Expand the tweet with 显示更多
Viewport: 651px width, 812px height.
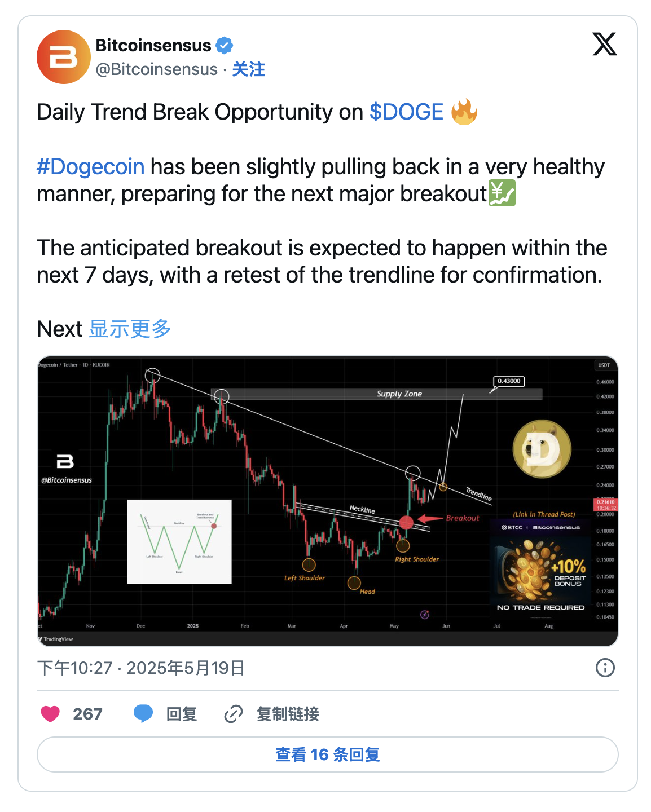130,329
